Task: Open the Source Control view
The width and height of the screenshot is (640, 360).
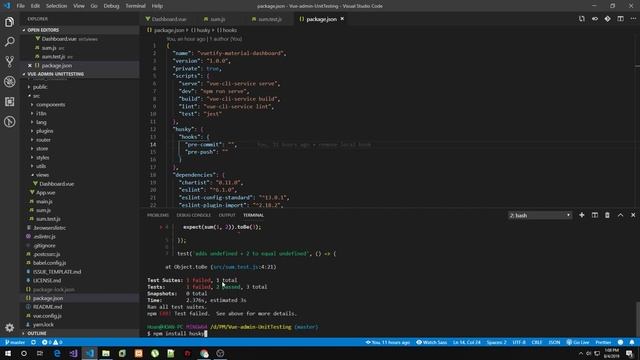Action: pyautogui.click(x=9, y=62)
